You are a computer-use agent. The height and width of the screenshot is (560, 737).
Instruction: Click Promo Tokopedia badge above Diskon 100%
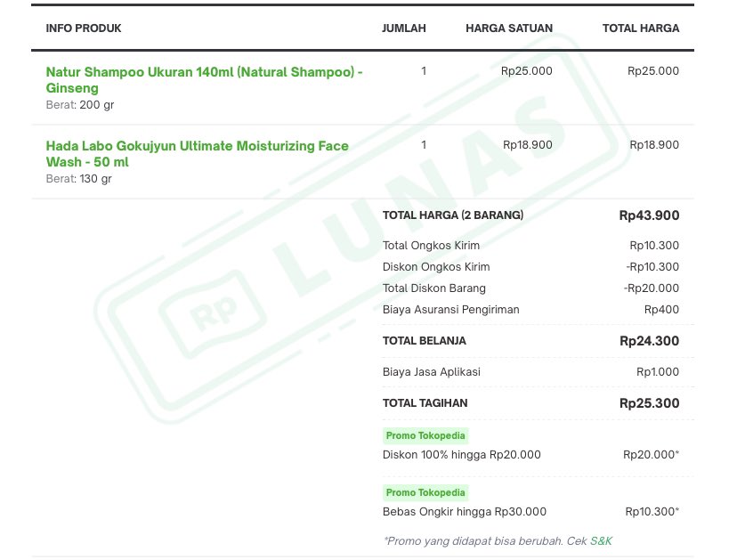pyautogui.click(x=425, y=435)
